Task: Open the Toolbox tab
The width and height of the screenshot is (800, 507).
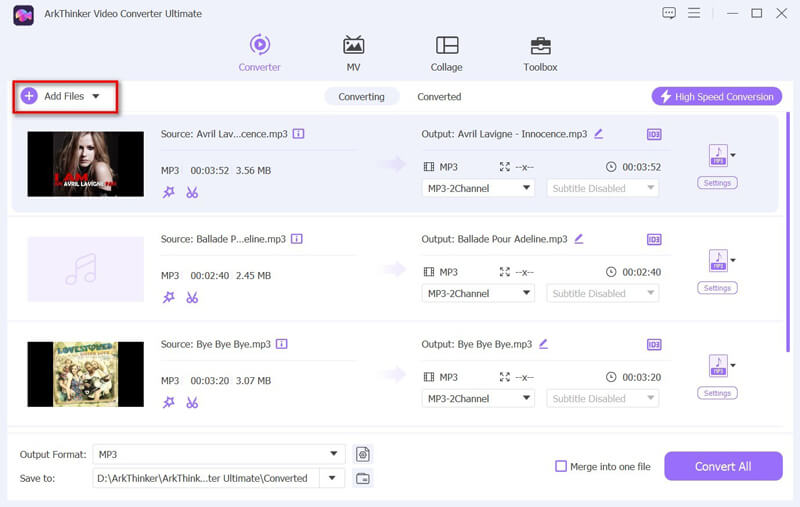Action: (540, 53)
